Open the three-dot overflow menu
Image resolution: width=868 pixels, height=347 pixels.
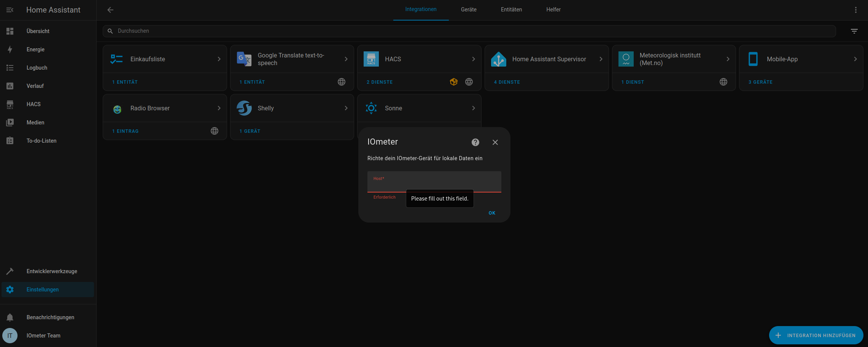pyautogui.click(x=856, y=10)
